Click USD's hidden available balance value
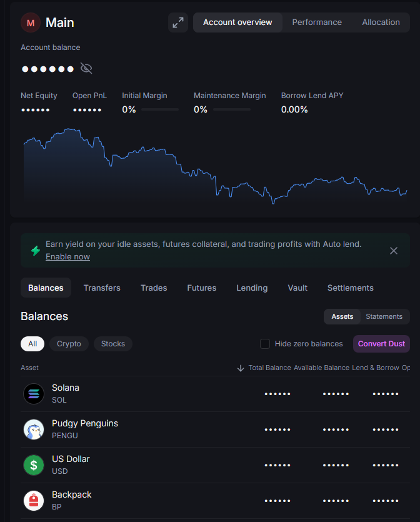420x522 pixels. click(x=336, y=465)
